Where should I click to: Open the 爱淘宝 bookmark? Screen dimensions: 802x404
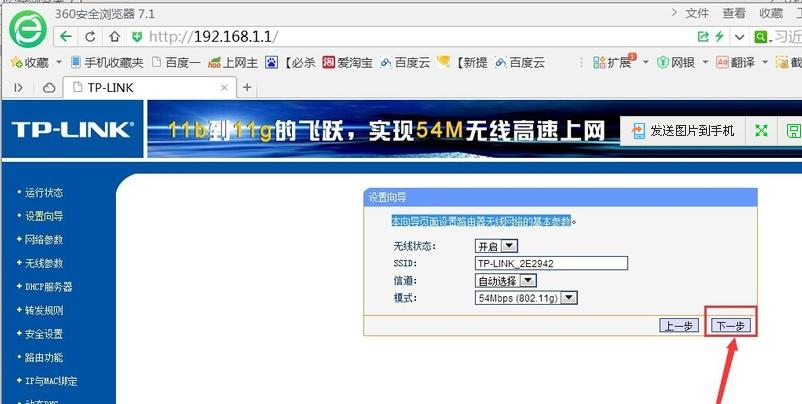347,63
